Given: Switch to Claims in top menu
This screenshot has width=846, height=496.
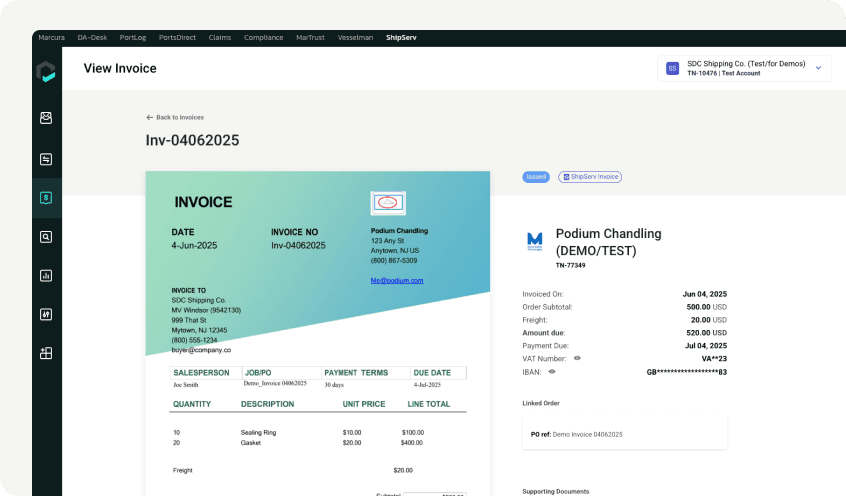Looking at the screenshot, I should pyautogui.click(x=220, y=38).
